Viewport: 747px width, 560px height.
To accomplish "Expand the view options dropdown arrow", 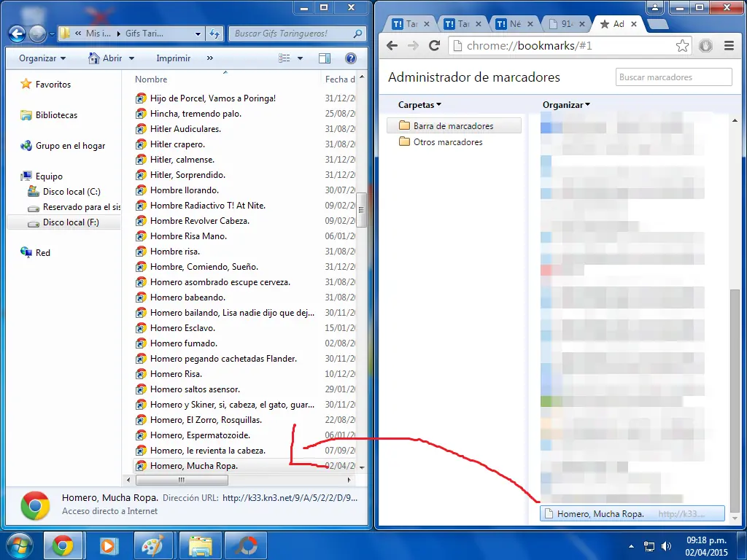I will pyautogui.click(x=300, y=58).
